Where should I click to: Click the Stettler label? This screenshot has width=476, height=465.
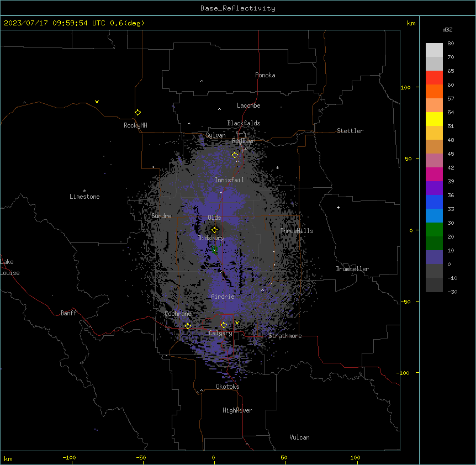pos(350,131)
